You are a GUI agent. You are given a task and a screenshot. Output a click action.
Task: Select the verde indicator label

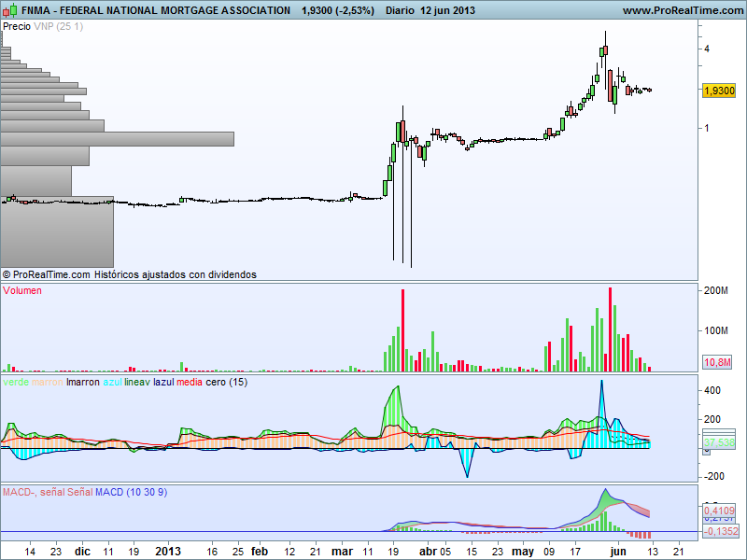click(x=16, y=382)
